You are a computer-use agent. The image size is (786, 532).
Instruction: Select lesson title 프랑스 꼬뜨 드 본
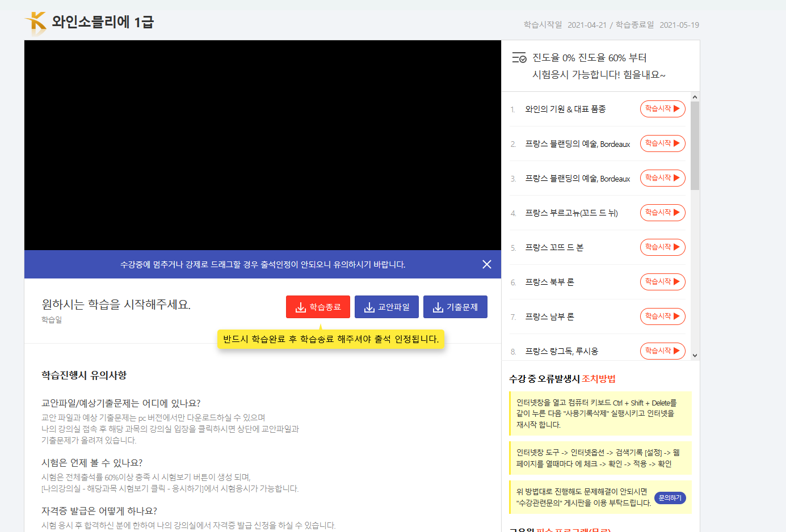tap(554, 247)
